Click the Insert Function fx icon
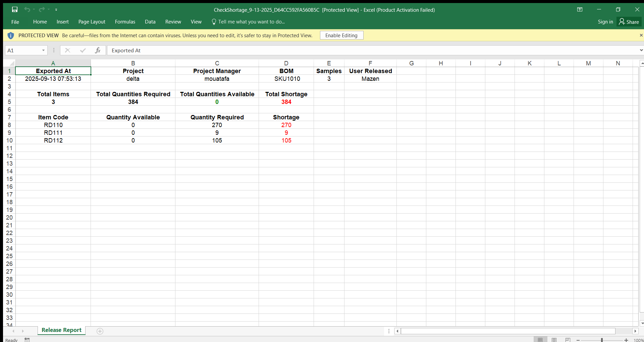The image size is (644, 342). coord(98,50)
